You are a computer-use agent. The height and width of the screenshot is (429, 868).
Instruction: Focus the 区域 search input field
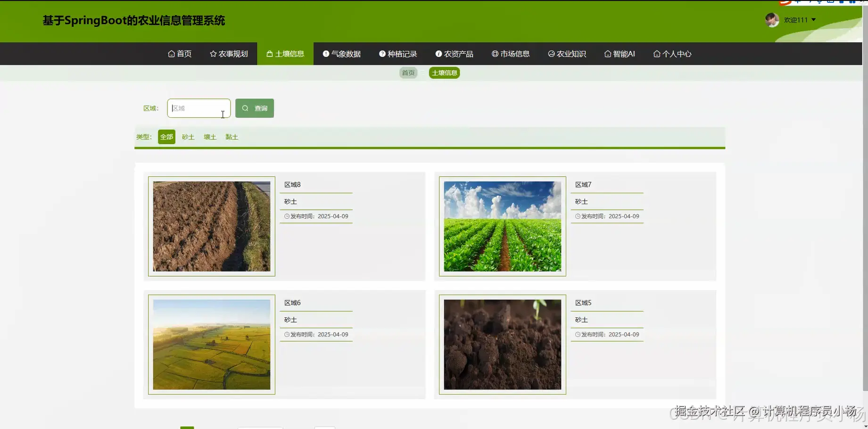pos(199,108)
